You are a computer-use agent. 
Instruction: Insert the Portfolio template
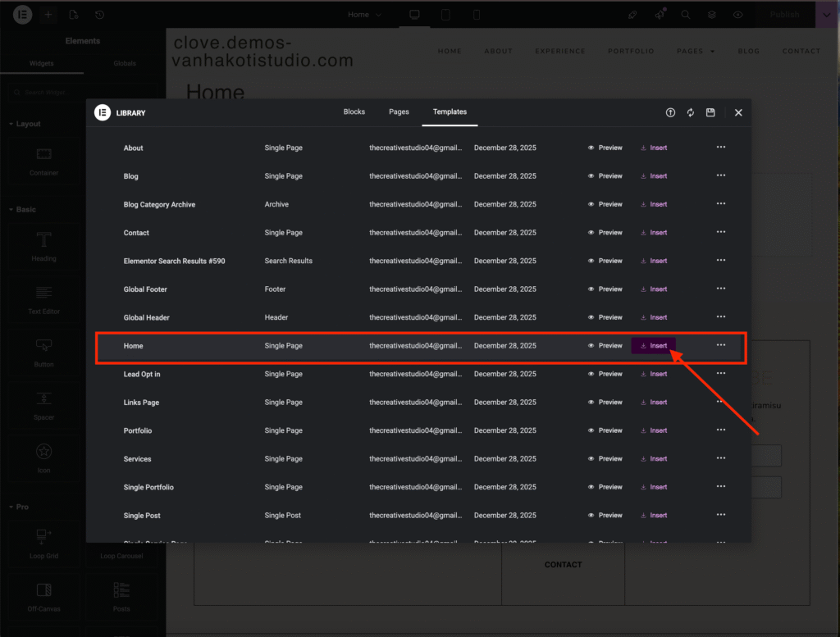point(654,430)
